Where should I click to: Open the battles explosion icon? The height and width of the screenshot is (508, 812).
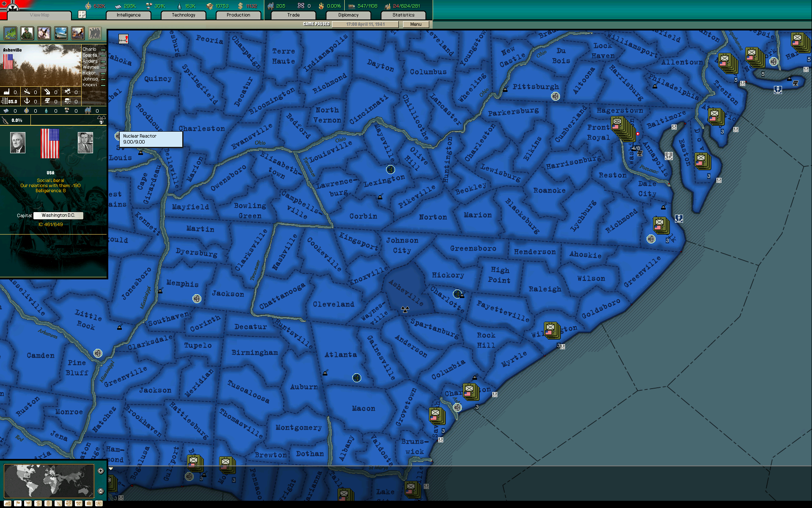pyautogui.click(x=78, y=33)
